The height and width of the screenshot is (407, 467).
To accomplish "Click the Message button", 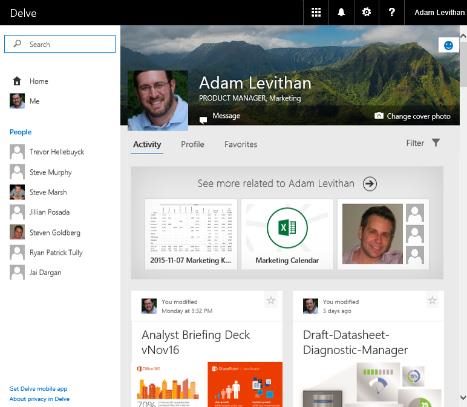I will [x=226, y=116].
